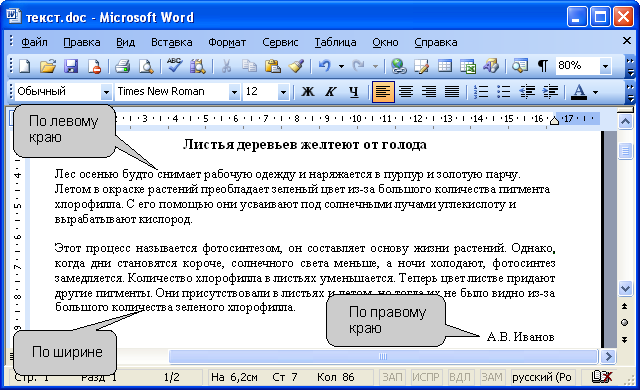This screenshot has width=640, height=390.
Task: Apply font color with the A button
Action: (x=579, y=92)
